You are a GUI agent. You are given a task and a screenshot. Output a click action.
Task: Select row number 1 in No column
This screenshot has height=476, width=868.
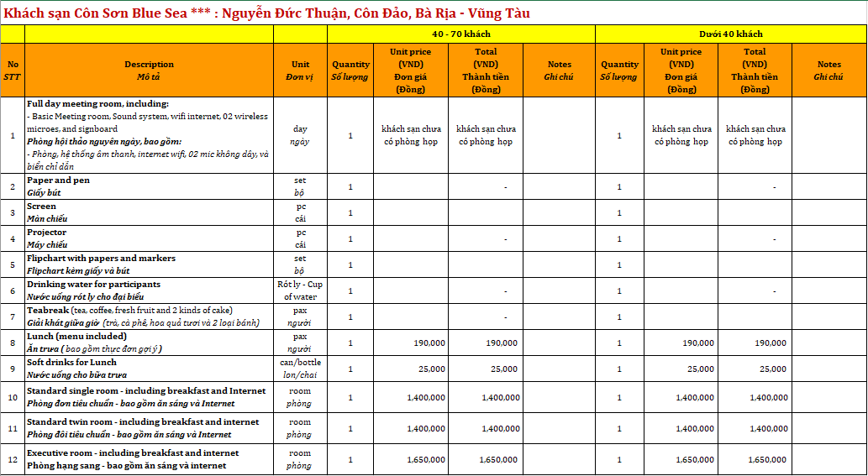pyautogui.click(x=12, y=135)
